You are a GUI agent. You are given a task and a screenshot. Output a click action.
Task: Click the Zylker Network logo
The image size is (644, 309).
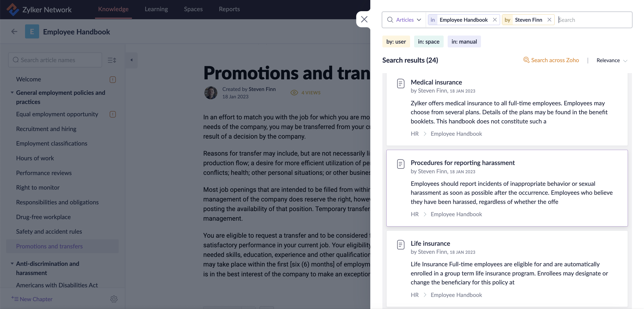13,9
